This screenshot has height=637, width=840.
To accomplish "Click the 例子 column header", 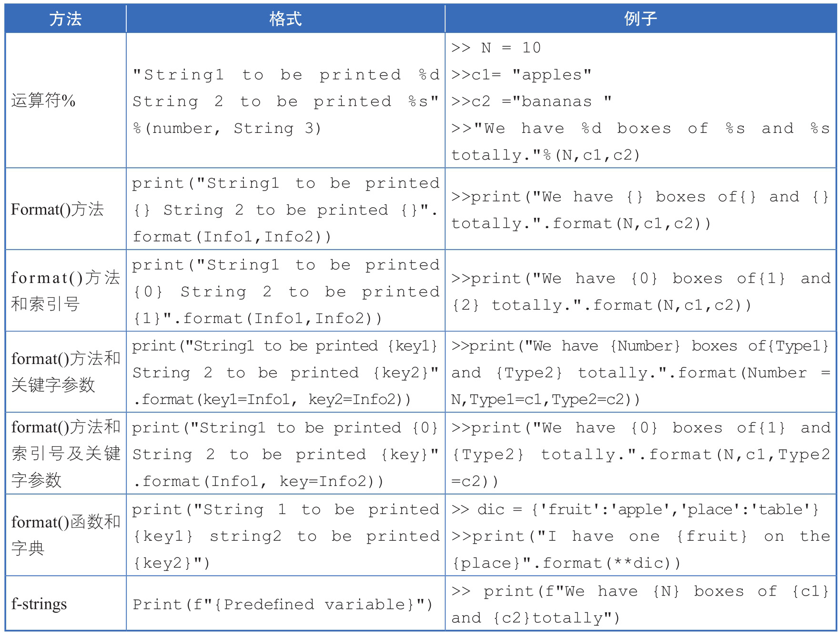I will tap(640, 19).
